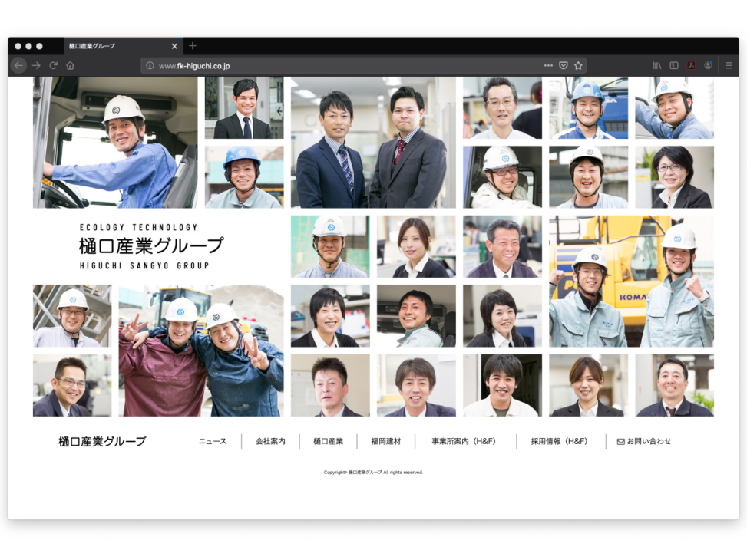Go to the 会社案内 page
The image size is (747, 560).
[270, 442]
